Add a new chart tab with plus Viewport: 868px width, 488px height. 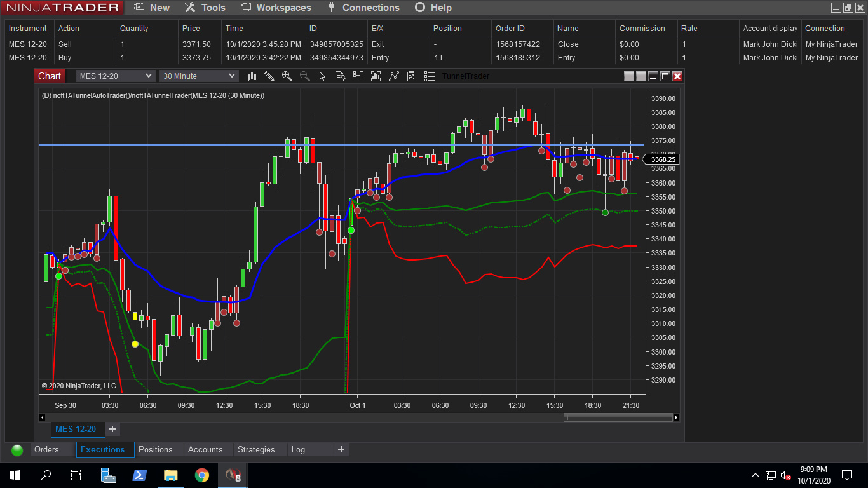tap(112, 429)
